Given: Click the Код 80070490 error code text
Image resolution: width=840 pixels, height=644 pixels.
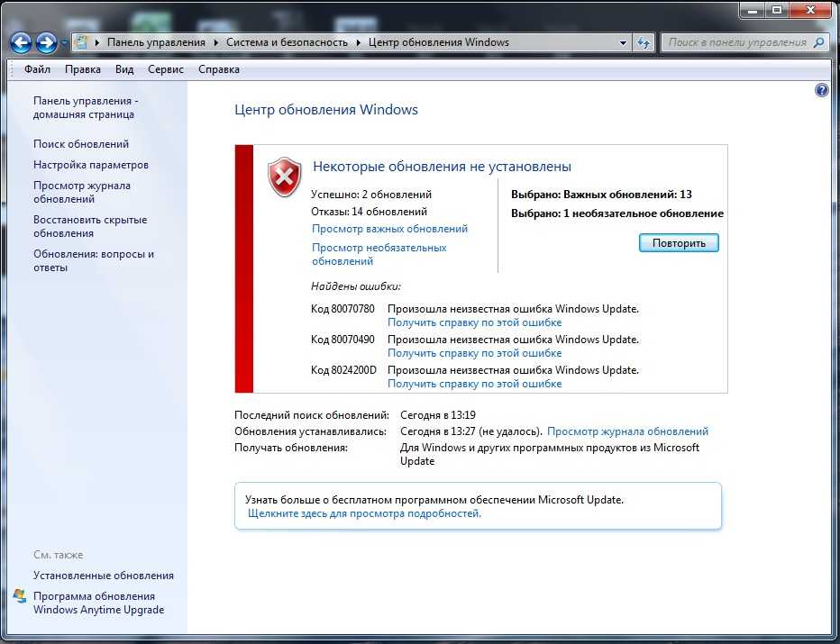Looking at the screenshot, I should tap(342, 340).
